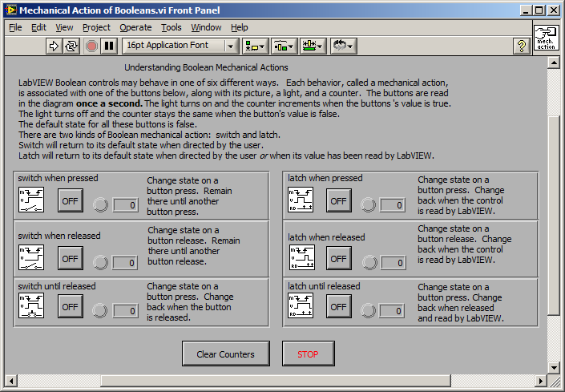The width and height of the screenshot is (565, 392).
Task: Open the 16pt Application Font dropdown
Action: pos(180,46)
